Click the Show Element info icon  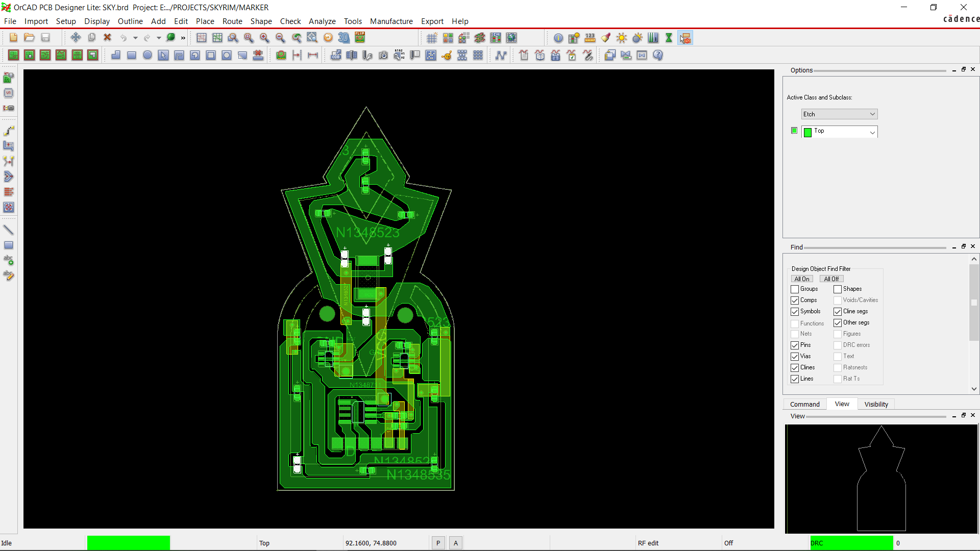coord(558,38)
